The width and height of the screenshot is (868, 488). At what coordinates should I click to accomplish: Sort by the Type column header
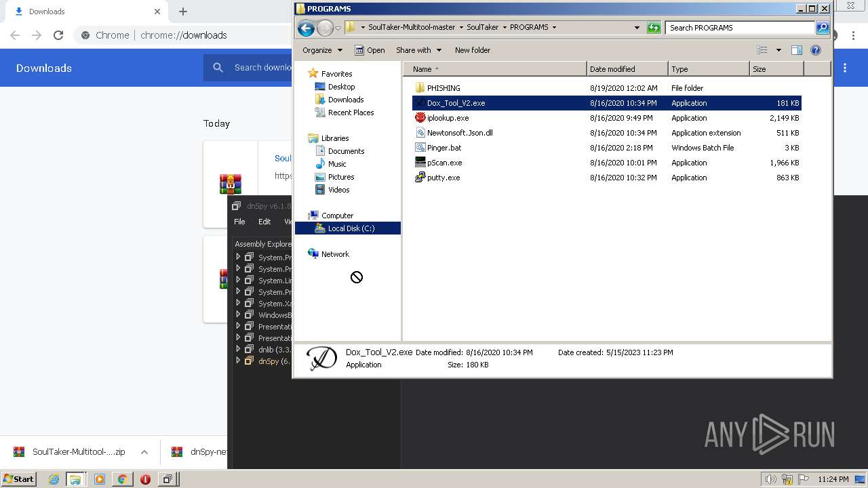coord(709,69)
